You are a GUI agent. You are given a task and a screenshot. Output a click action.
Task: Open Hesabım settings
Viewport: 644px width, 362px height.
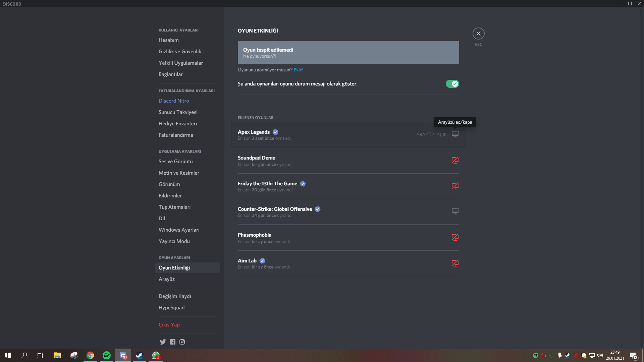coord(187,40)
